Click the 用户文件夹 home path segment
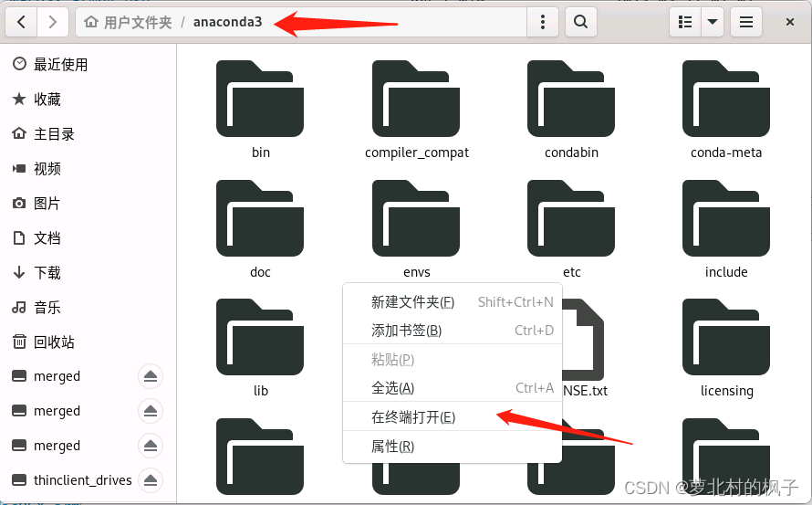The width and height of the screenshot is (812, 505). point(128,22)
